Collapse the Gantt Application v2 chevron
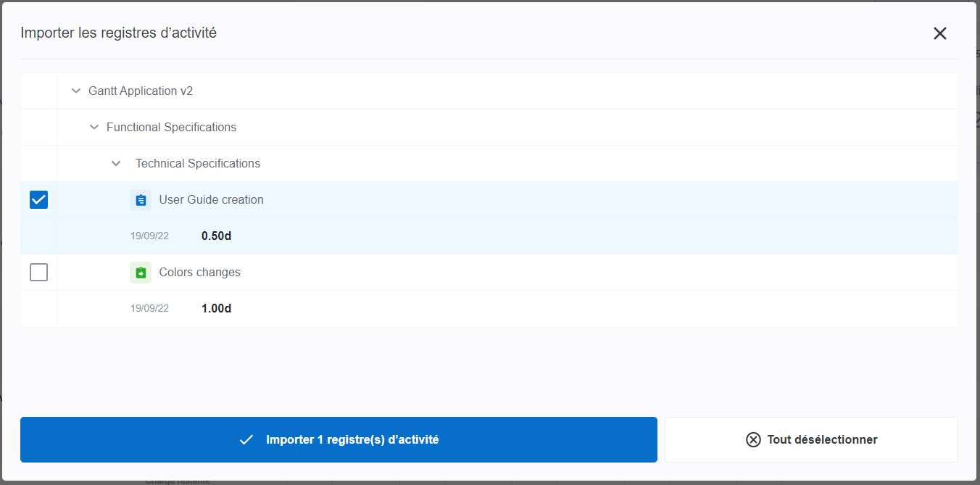 tap(76, 91)
